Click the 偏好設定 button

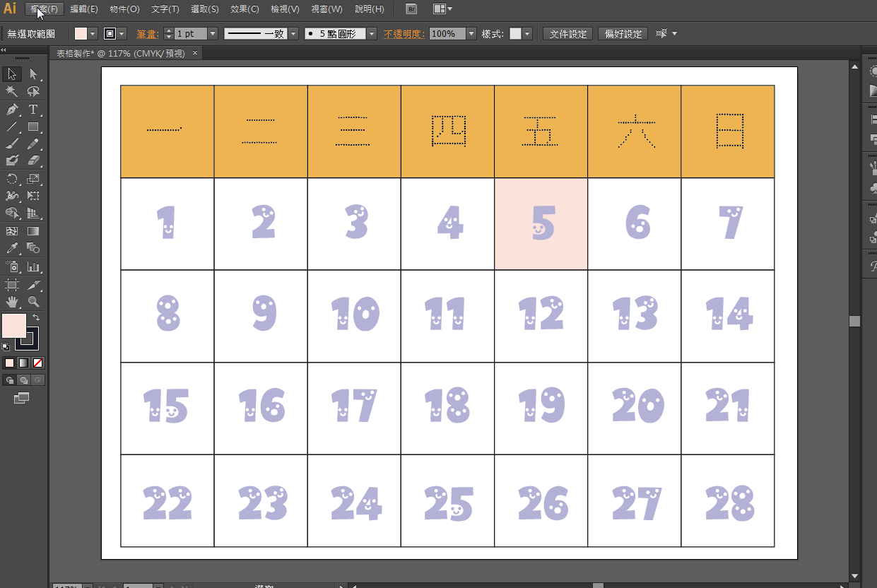623,34
